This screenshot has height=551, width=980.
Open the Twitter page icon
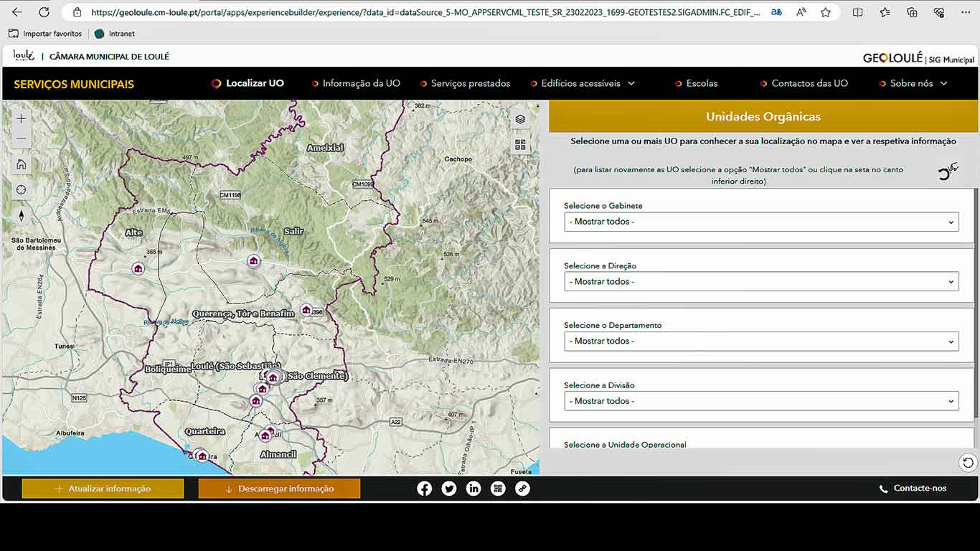click(449, 489)
